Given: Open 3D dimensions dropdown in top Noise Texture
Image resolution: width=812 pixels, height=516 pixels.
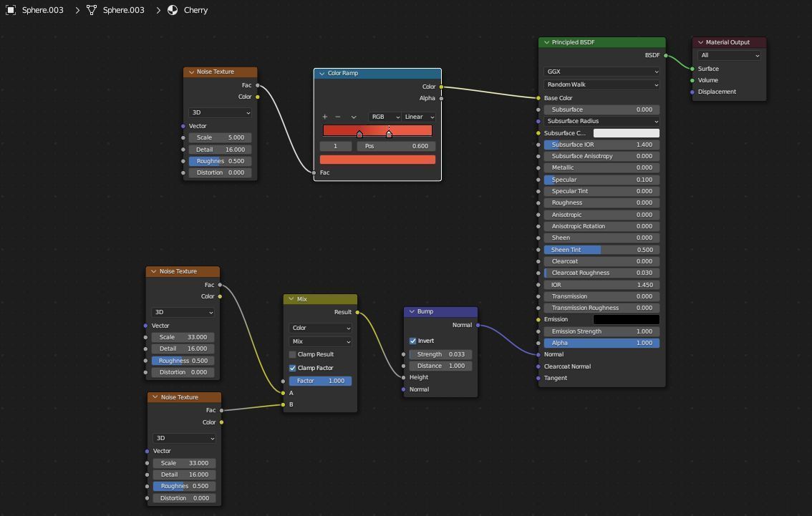Looking at the screenshot, I should [x=220, y=112].
